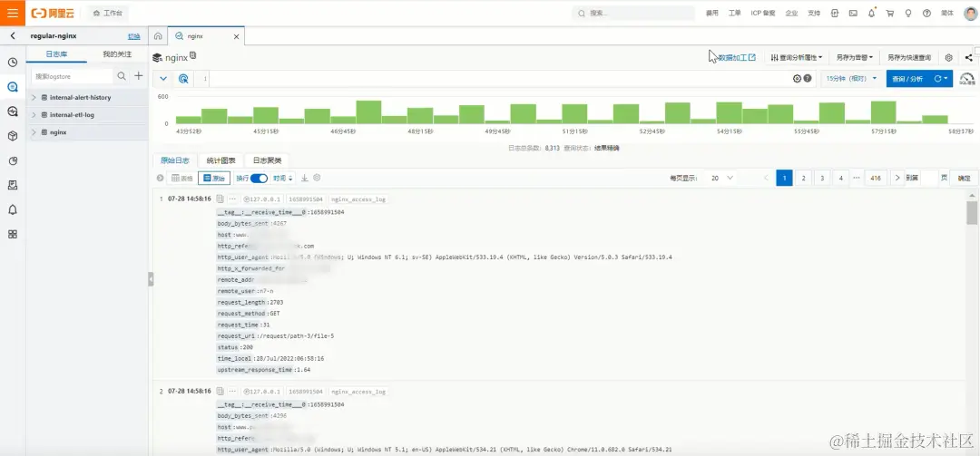
Task: Add a new logstore with plus icon
Action: (139, 76)
